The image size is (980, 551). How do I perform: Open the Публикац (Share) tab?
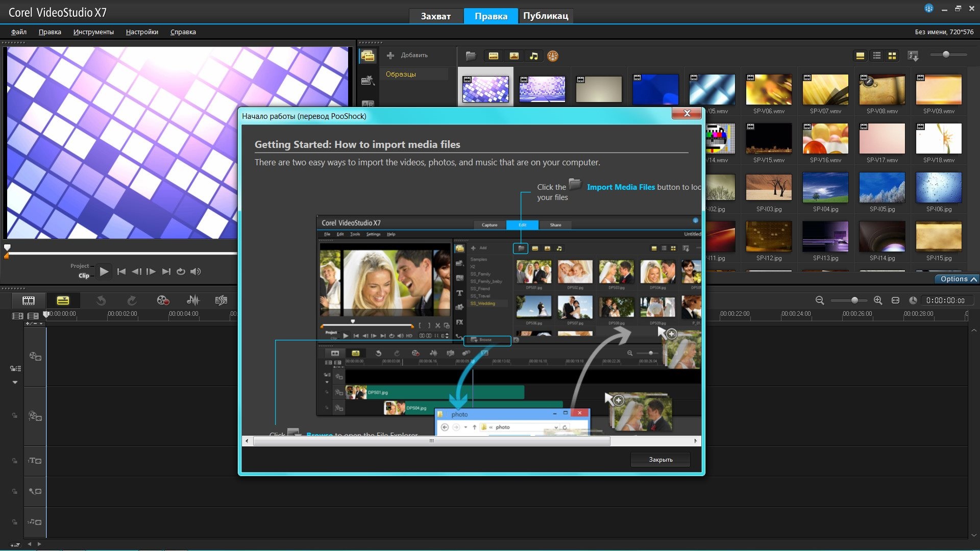[x=546, y=16]
